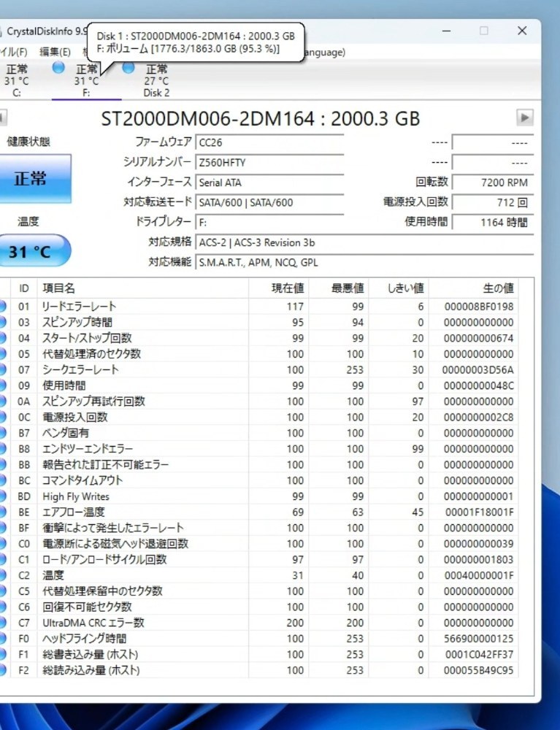The height and width of the screenshot is (730, 560).
Task: Select the 総読み込み量 (ホスト) row
Action: pyautogui.click(x=258, y=670)
